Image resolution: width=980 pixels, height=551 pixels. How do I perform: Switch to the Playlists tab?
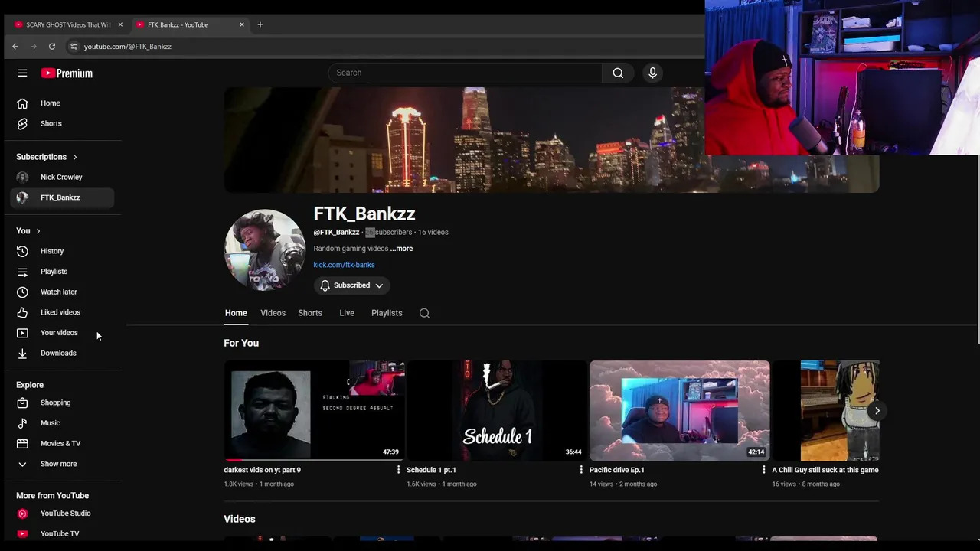tap(387, 313)
